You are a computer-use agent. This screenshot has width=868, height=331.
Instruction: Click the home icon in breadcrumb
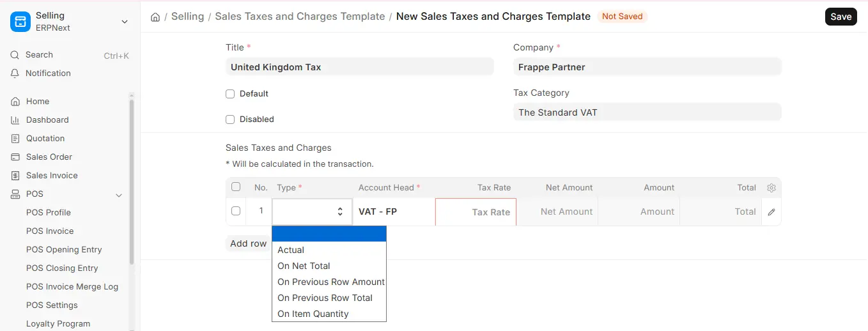coord(155,17)
